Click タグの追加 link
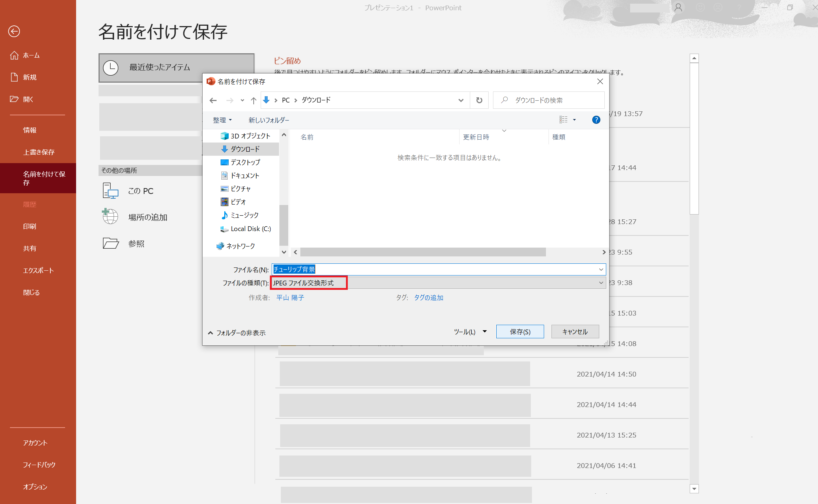This screenshot has height=504, width=818. [x=429, y=298]
